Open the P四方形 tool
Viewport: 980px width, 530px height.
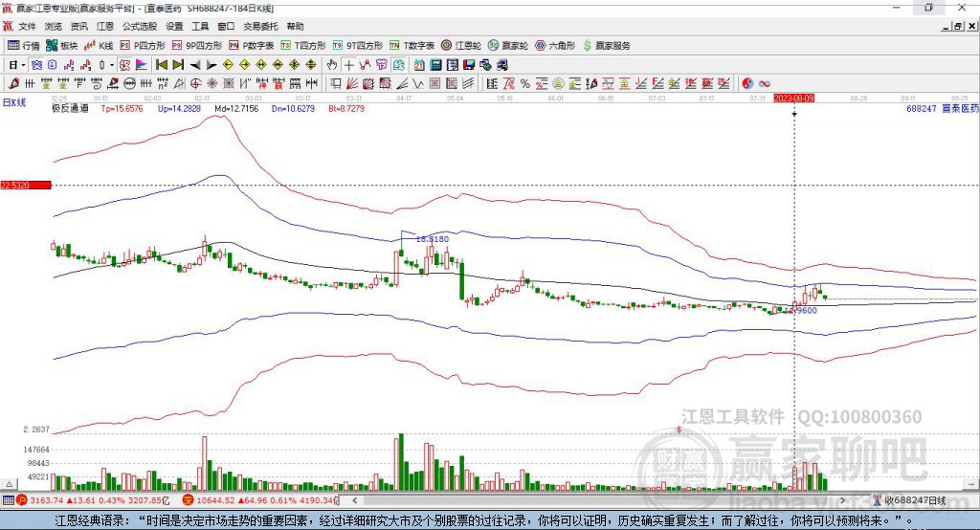coord(143,46)
